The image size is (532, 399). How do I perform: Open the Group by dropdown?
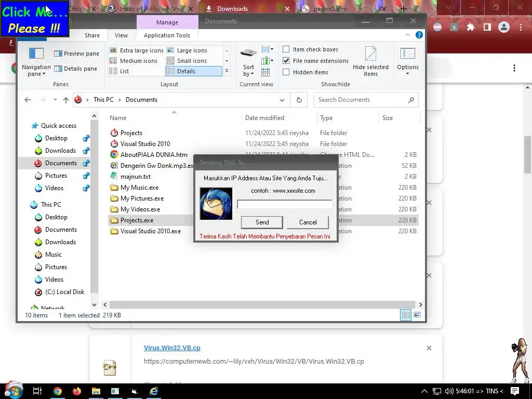pos(268,49)
